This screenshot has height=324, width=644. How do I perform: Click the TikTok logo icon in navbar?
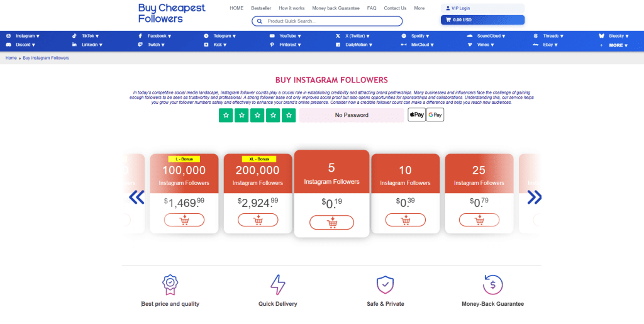point(74,36)
